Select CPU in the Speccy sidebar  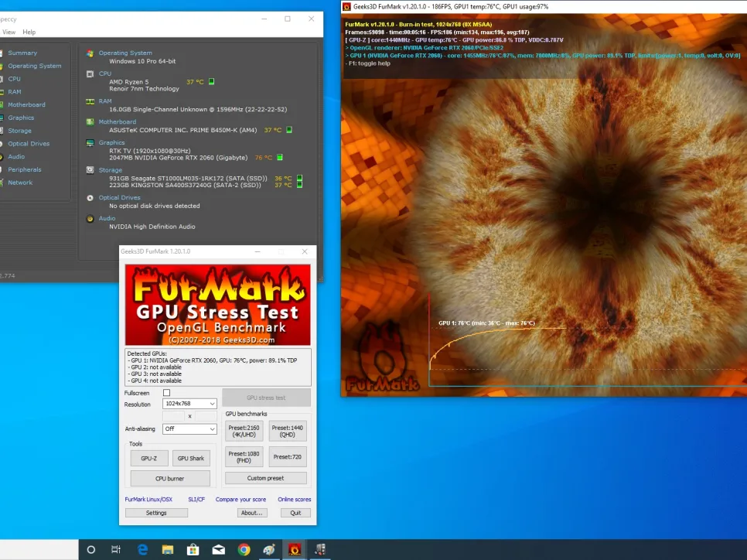(x=14, y=79)
